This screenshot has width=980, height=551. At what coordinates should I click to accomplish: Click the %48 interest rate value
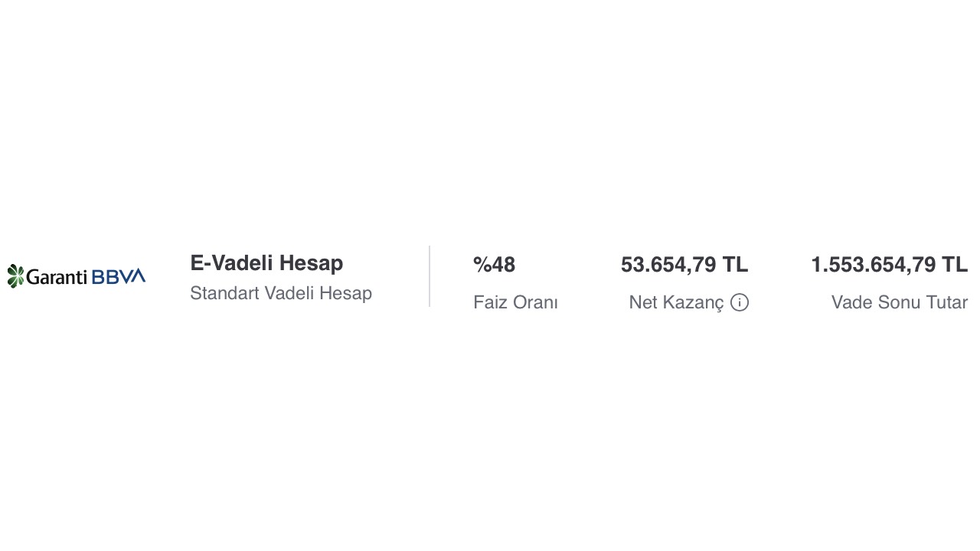495,265
